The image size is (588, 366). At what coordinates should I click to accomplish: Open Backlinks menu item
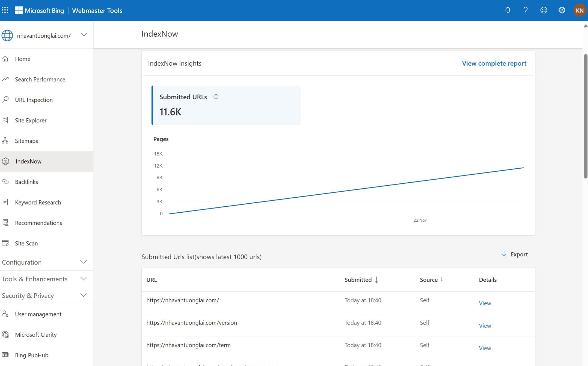(x=47, y=182)
